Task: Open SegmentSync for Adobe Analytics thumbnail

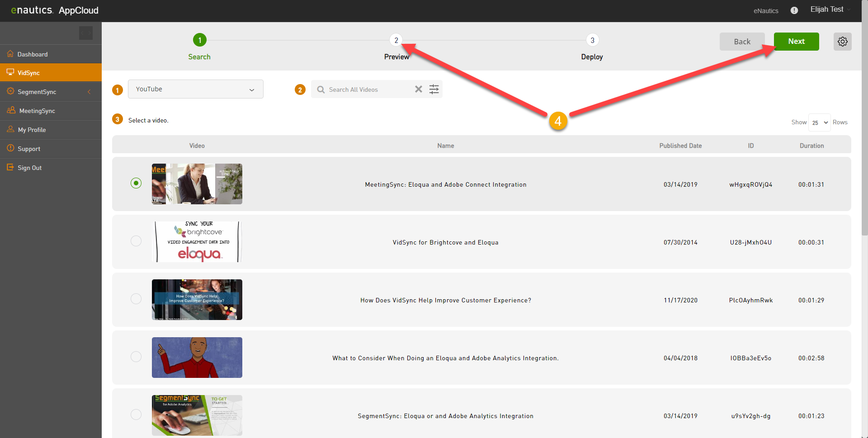Action: click(x=197, y=415)
